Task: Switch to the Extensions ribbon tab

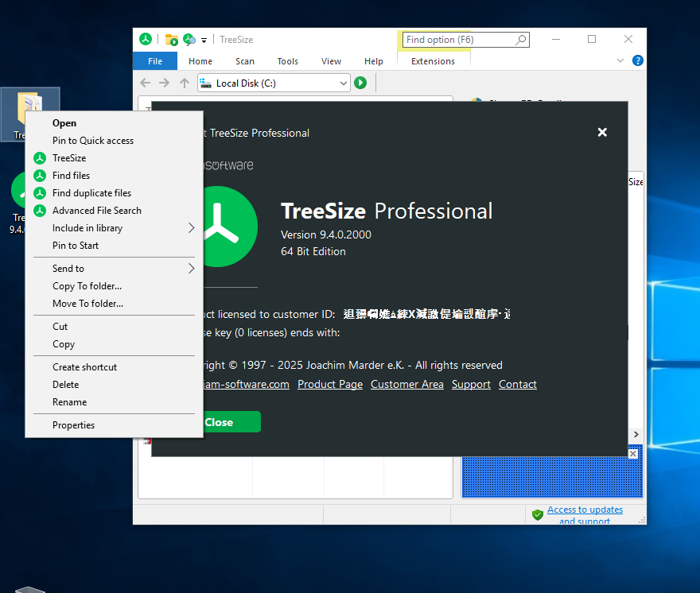Action: tap(433, 61)
